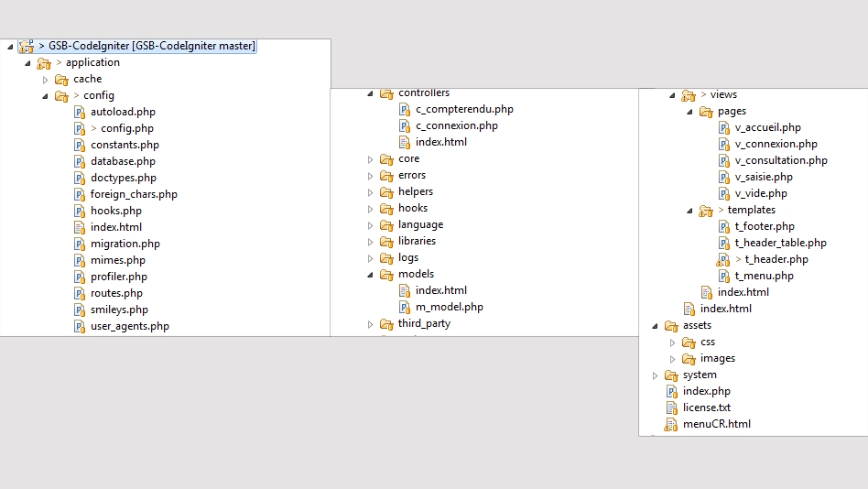Select v_connexion.php file name

(x=776, y=144)
